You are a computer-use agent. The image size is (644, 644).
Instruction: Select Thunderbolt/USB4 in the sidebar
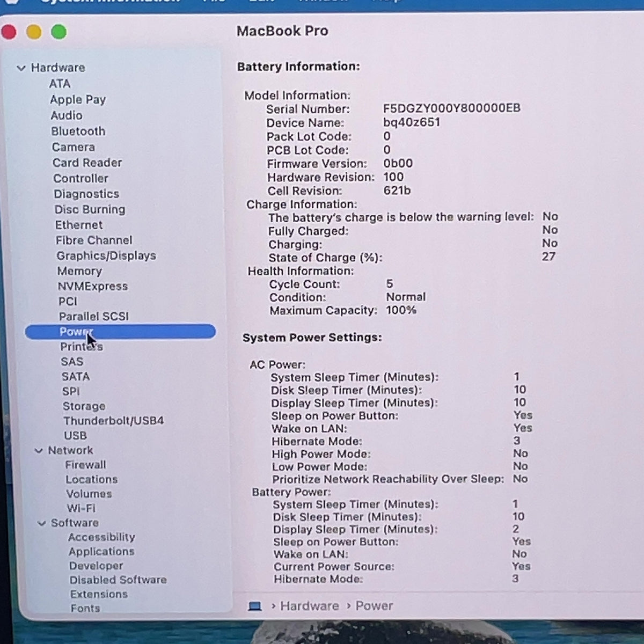[114, 421]
